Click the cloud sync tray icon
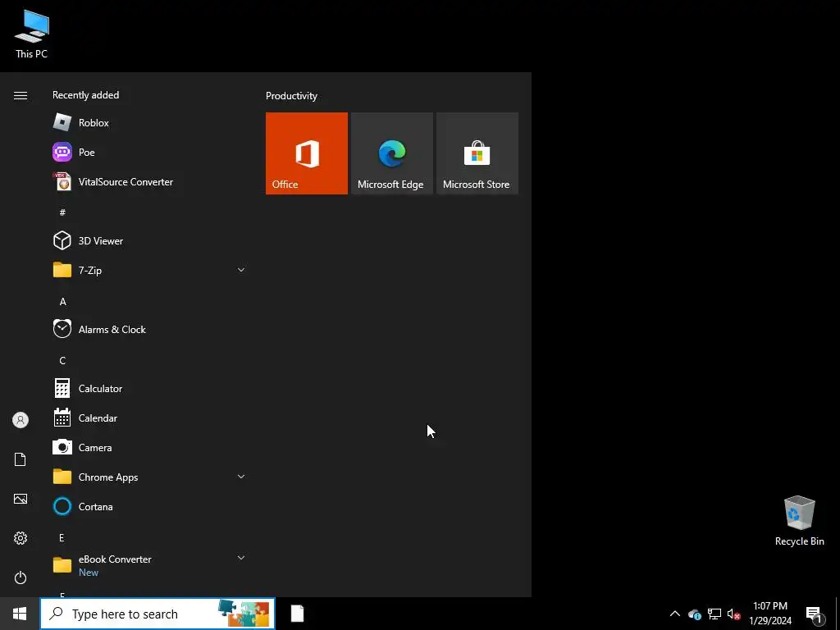 coord(695,614)
